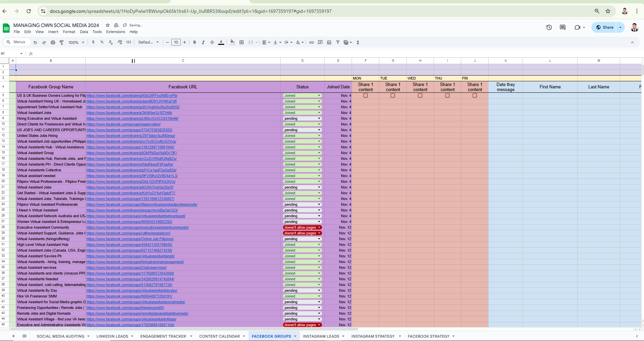
Task: Expand the FACEBOOK GROUPS tab options arrow
Action: (x=295, y=336)
